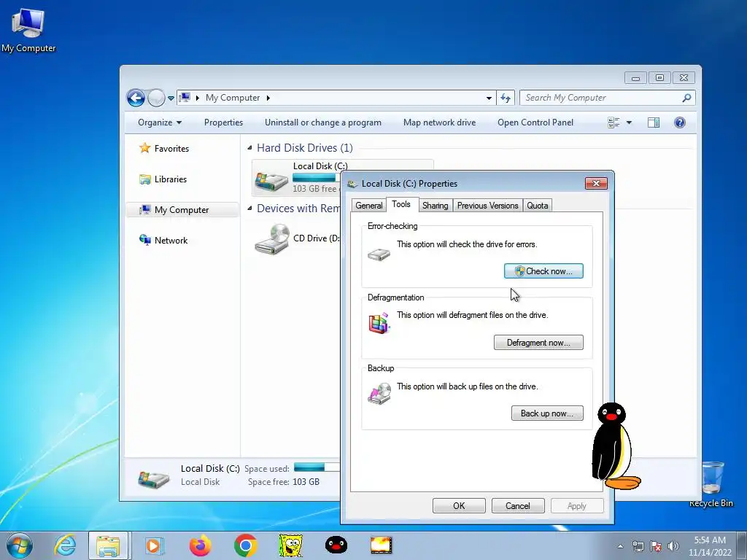This screenshot has width=747, height=560.
Task: Click the filmstrip picture taskbar icon
Action: pos(381,545)
